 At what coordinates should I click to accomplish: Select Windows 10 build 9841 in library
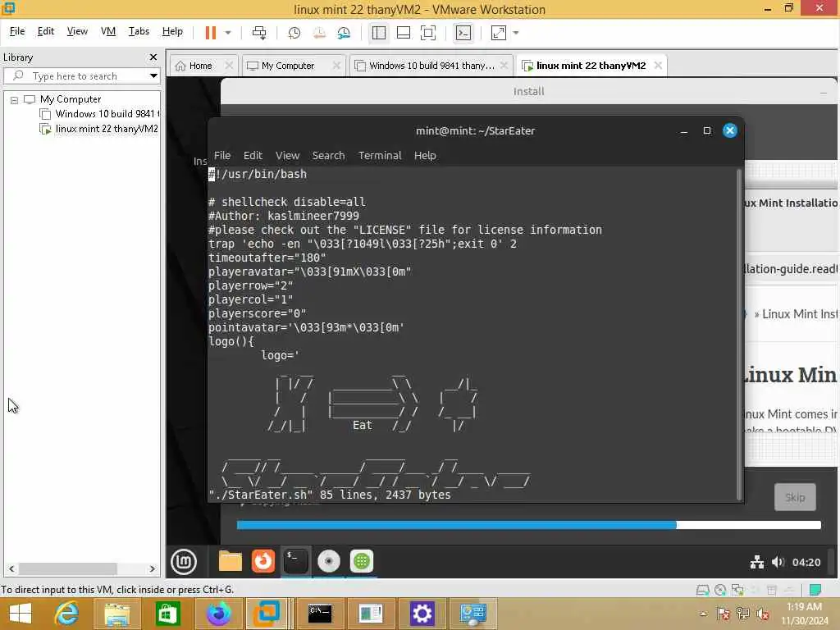[106, 113]
